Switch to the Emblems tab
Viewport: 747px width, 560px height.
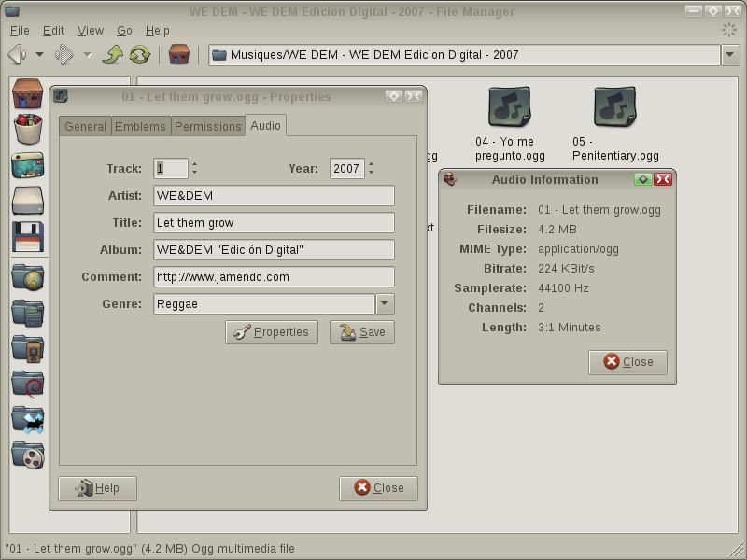point(141,126)
